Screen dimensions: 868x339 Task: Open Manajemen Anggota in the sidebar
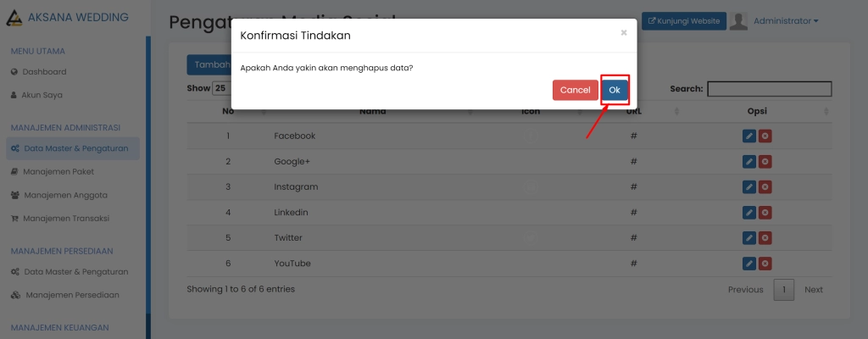[x=65, y=195]
